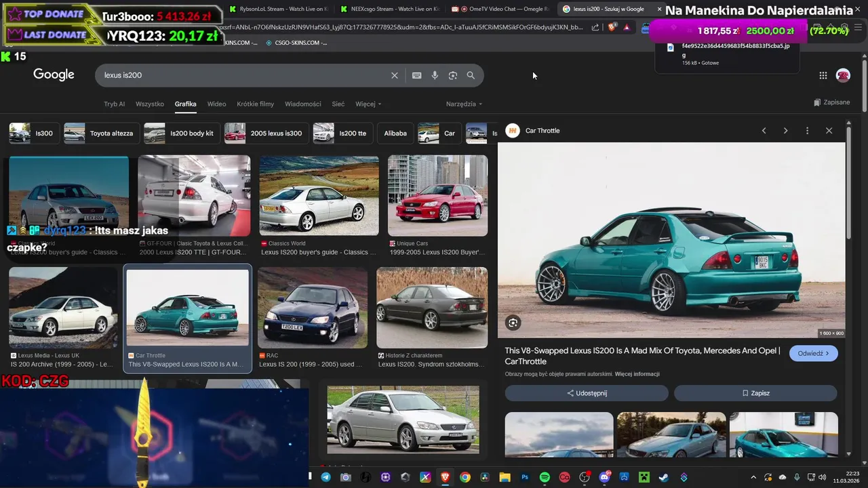Switch to the Wideo tab

(x=216, y=104)
